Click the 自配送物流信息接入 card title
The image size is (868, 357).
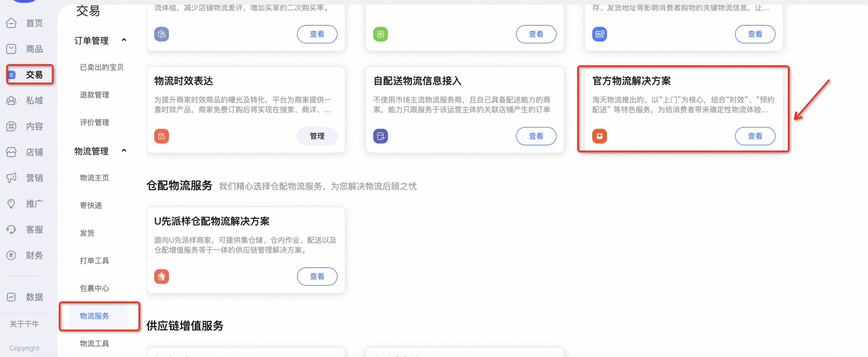(x=417, y=81)
